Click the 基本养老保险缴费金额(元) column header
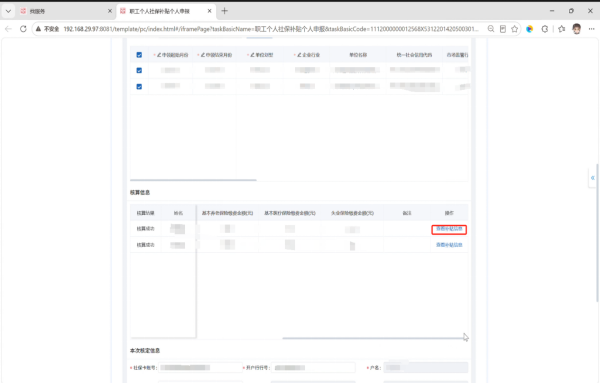 pos(227,213)
